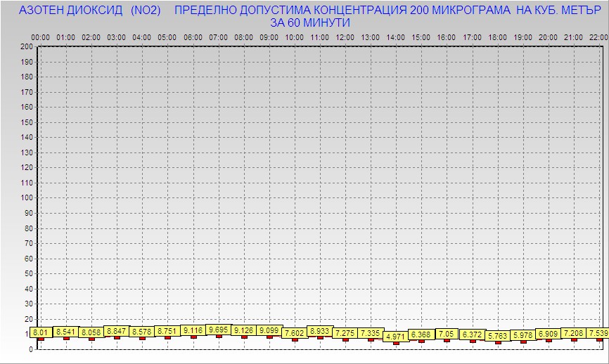Select red point marker below 7.602
The image size is (609, 364).
coord(295,339)
